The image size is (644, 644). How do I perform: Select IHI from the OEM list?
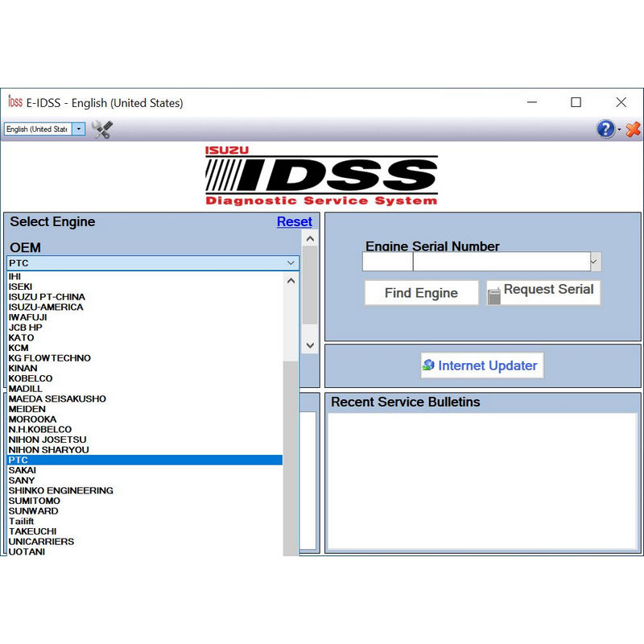coord(145,276)
